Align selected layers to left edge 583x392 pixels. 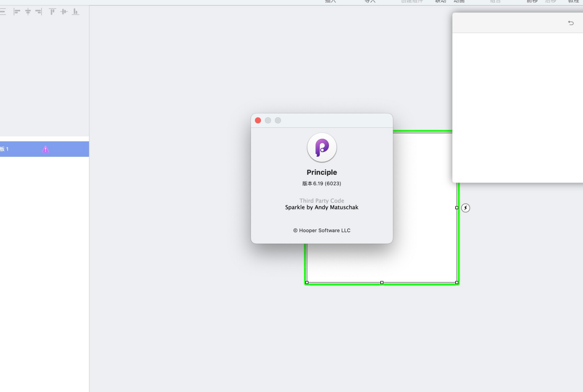(x=17, y=12)
